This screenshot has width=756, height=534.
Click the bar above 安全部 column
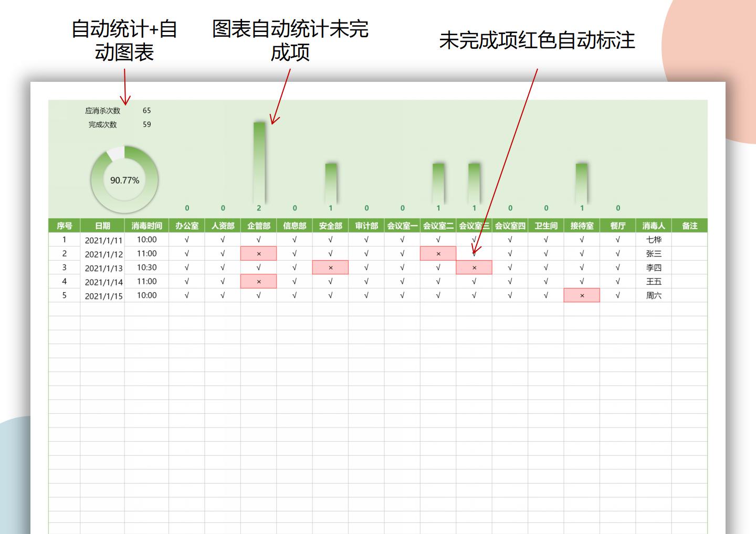pyautogui.click(x=331, y=183)
